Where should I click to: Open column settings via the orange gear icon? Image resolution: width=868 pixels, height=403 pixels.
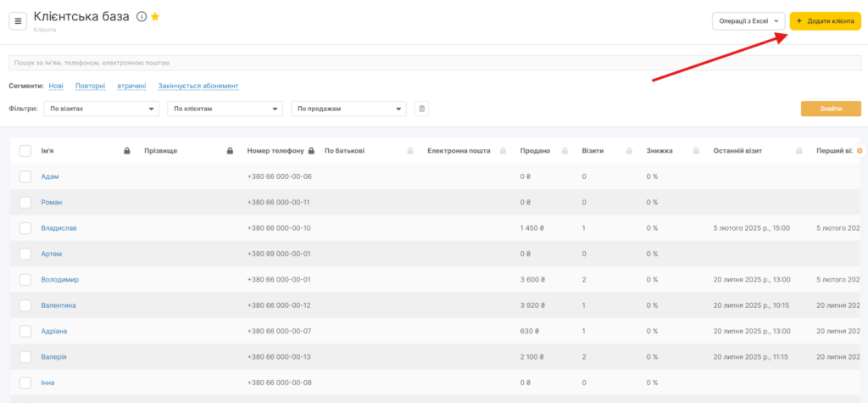click(x=860, y=151)
